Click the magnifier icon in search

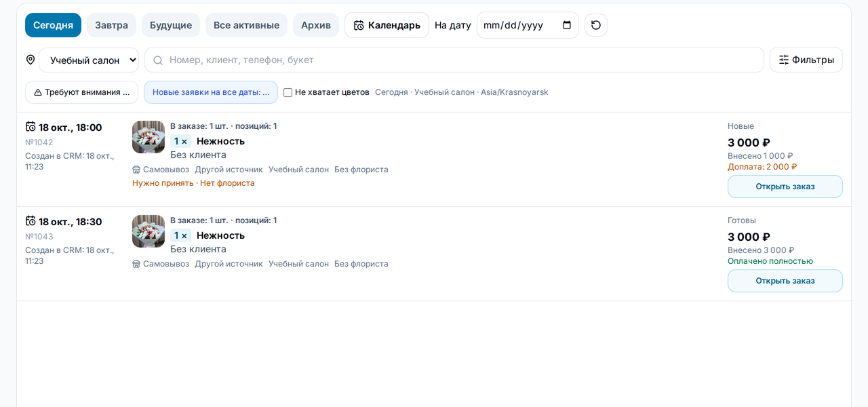(158, 60)
